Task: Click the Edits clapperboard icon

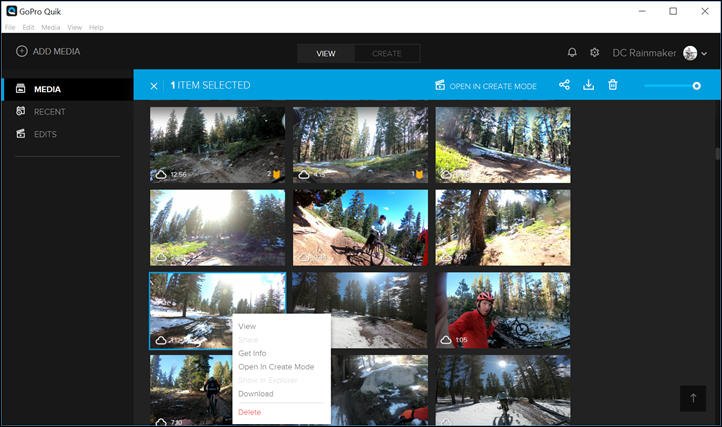Action: pyautogui.click(x=21, y=134)
